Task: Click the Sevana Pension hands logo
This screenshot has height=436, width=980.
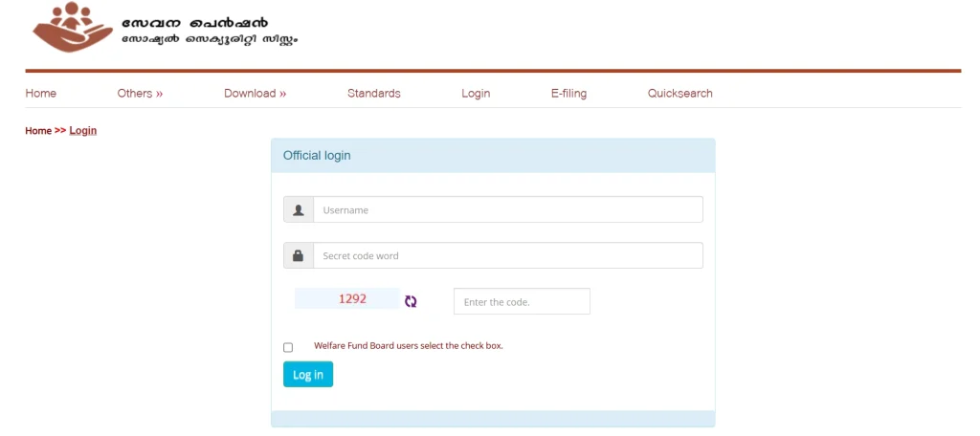Action: 72,27
